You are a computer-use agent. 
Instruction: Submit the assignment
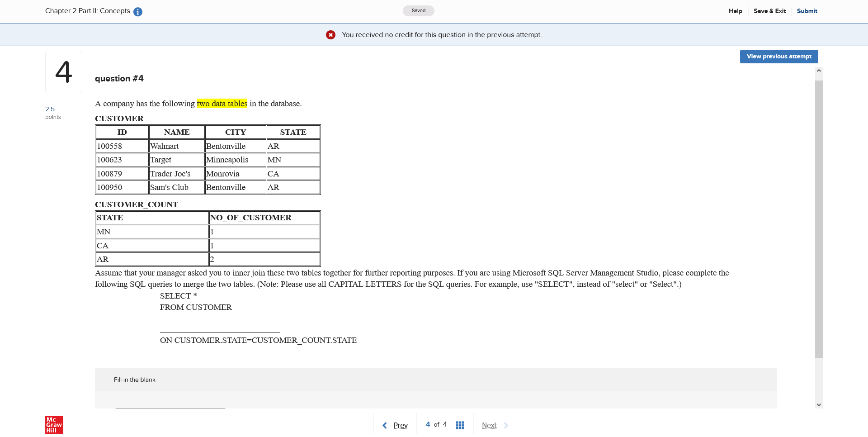807,11
